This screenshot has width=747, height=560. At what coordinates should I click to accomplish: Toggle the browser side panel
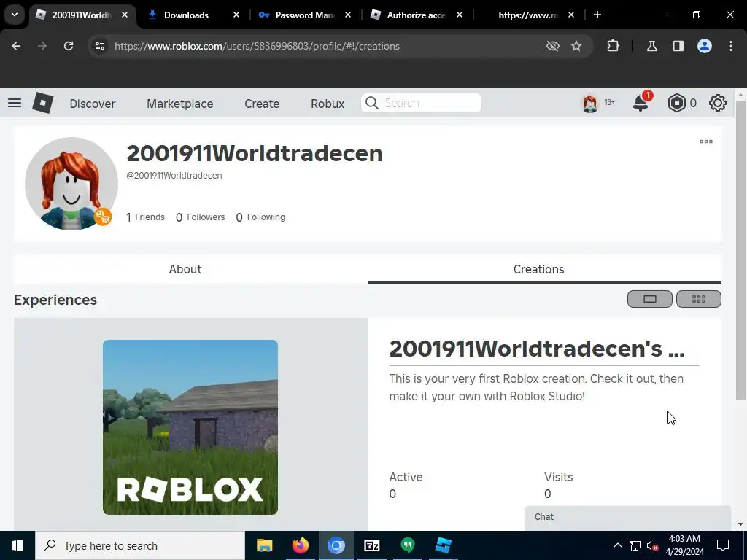click(x=678, y=46)
